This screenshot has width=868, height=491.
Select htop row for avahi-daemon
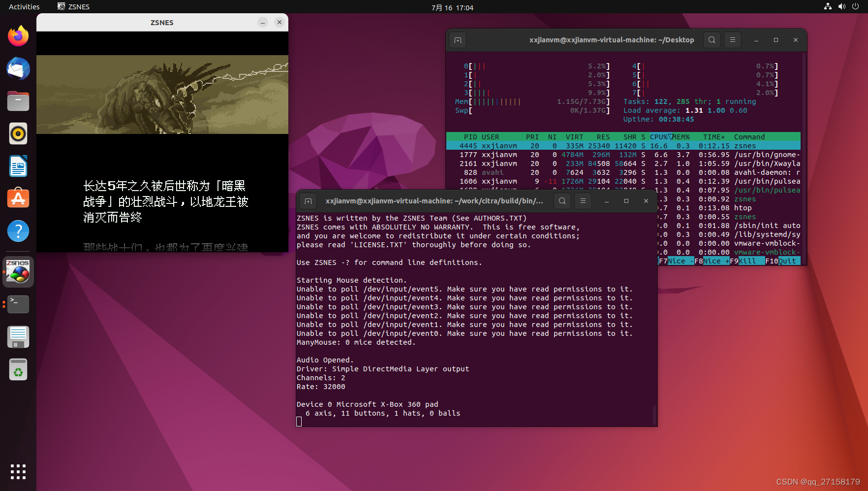tap(623, 172)
